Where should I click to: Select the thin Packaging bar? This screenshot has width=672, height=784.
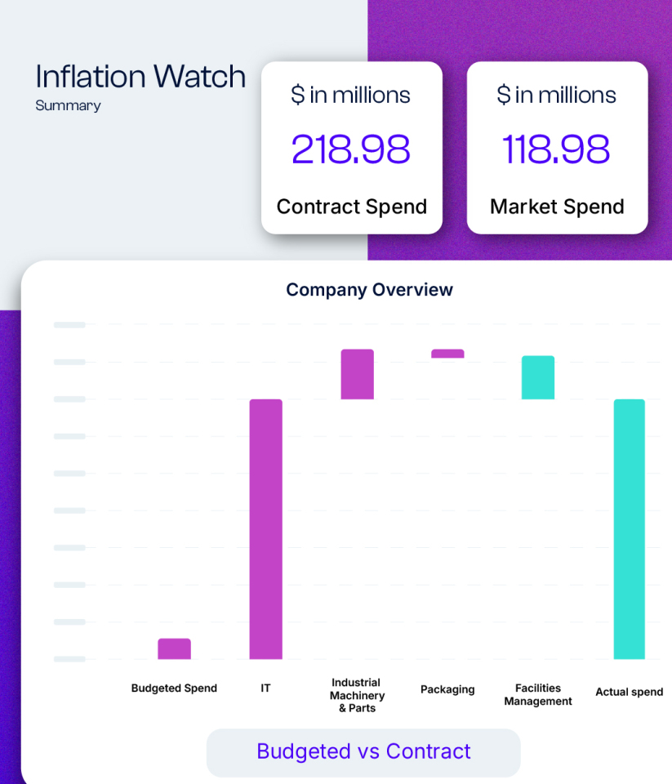[x=447, y=354]
